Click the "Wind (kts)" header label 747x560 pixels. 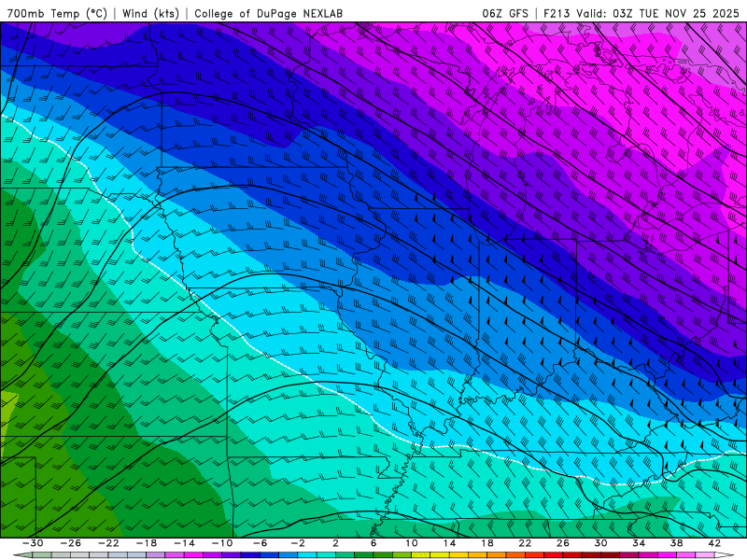point(150,13)
